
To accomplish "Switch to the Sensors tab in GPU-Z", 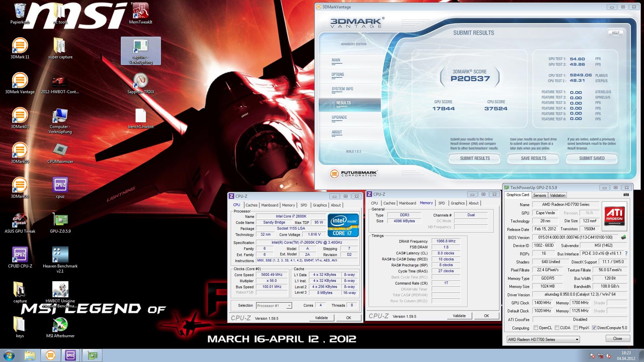I will (x=539, y=195).
